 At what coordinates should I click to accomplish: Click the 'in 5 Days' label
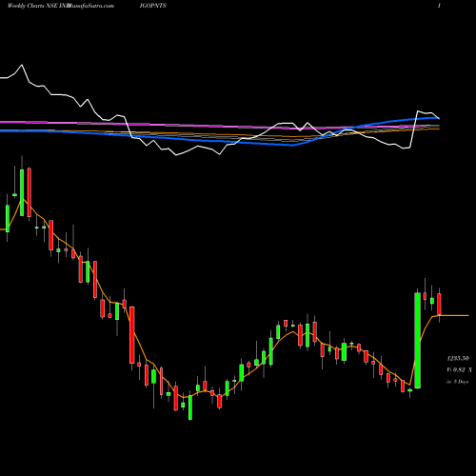(x=457, y=382)
